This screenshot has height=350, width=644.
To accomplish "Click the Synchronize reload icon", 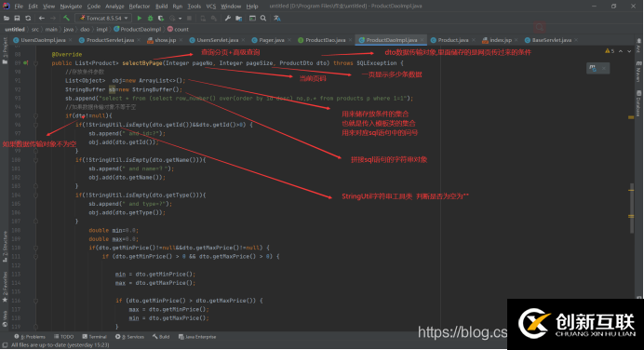I will tap(28, 18).
